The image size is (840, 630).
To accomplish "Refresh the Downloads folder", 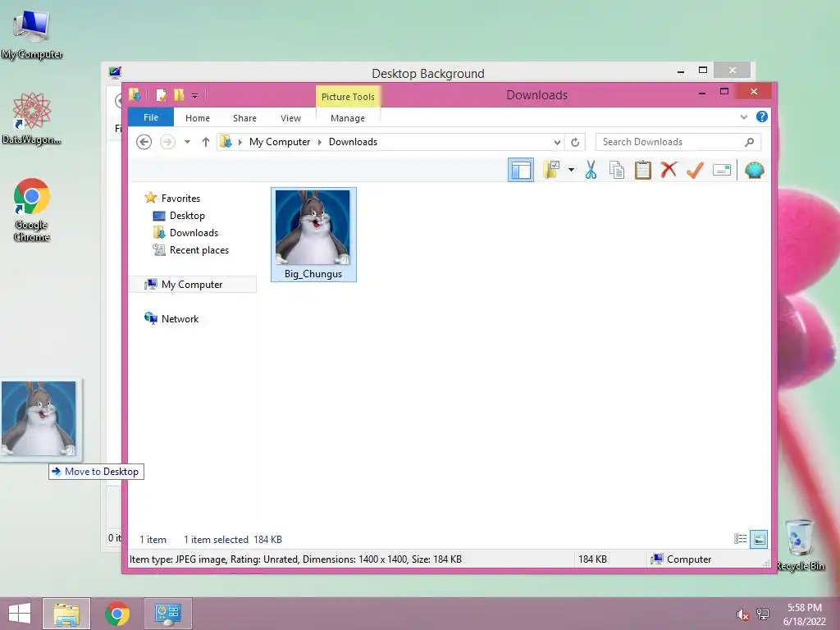I will click(x=575, y=142).
